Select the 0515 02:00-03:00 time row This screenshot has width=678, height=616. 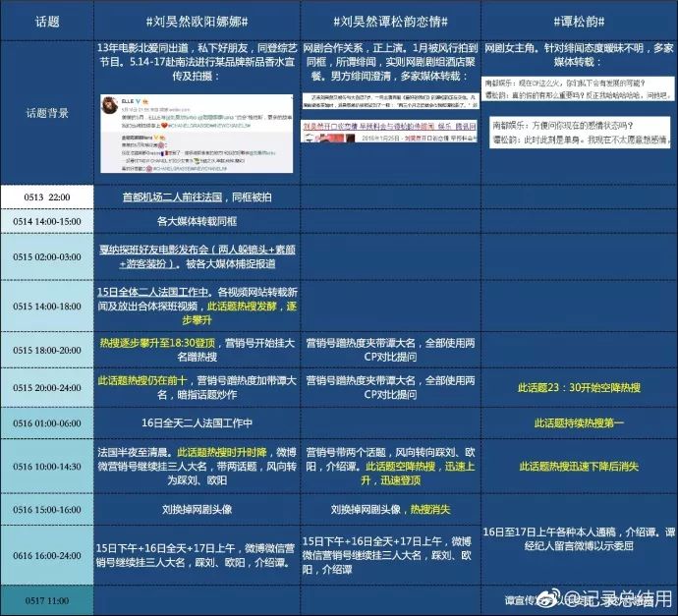(x=47, y=257)
